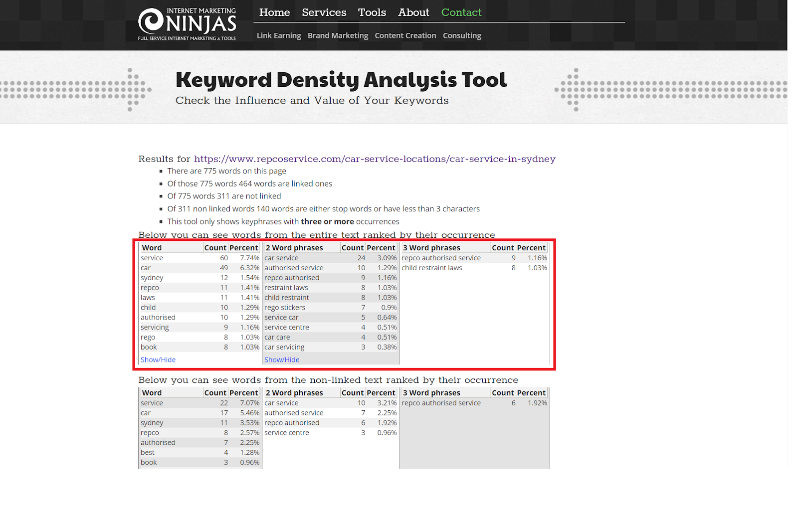Open the Tools menu item

pyautogui.click(x=372, y=12)
